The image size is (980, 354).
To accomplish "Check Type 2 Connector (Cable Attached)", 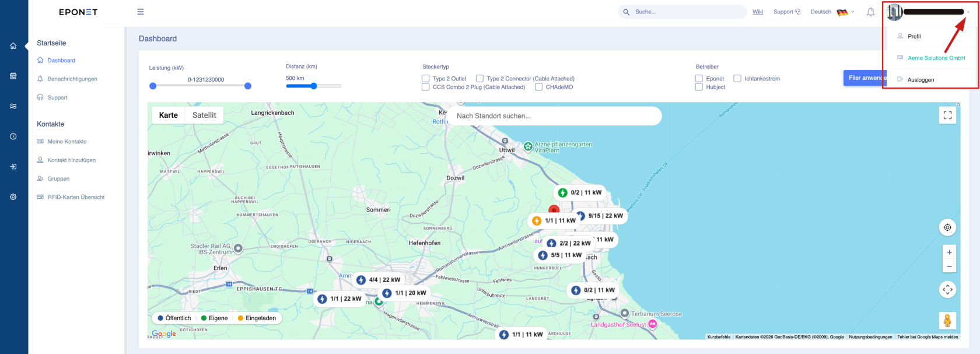I will tap(480, 78).
